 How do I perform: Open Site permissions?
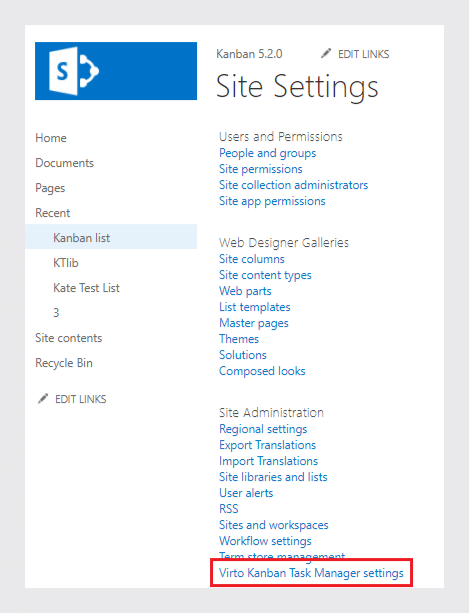point(261,169)
